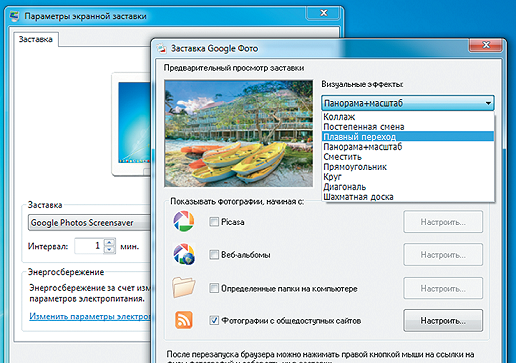Increase the Интервал minutes value

point(110,242)
